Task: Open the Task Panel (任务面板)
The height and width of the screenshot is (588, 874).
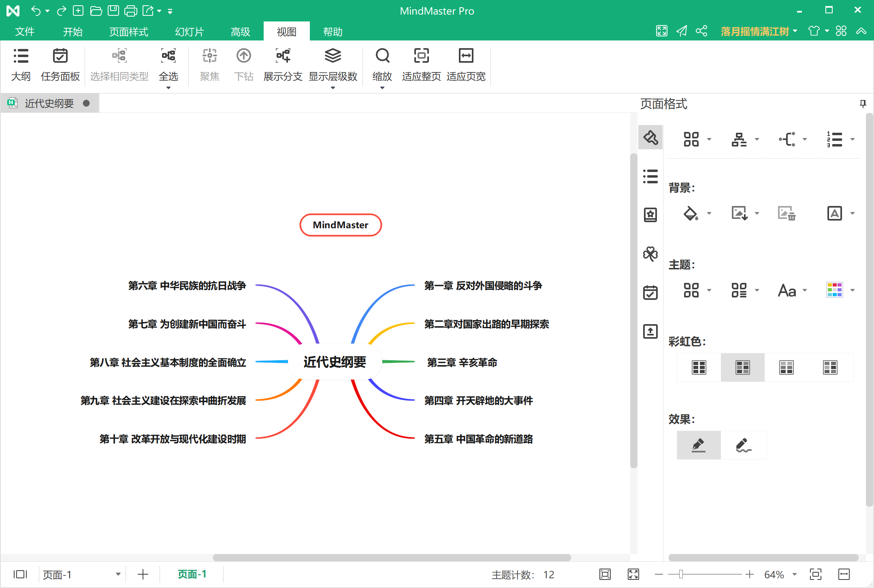Action: pyautogui.click(x=60, y=65)
